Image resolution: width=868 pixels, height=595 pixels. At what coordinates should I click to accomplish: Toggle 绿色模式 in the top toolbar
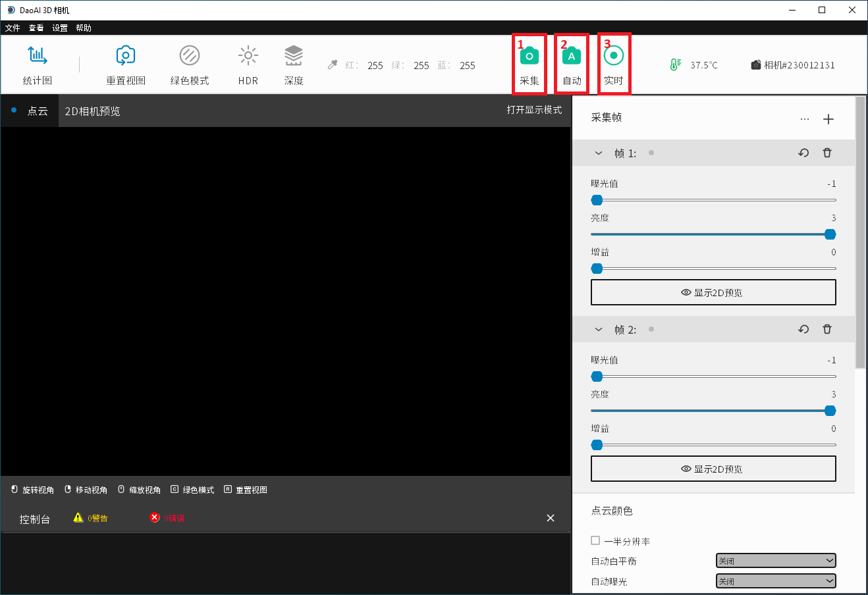(190, 65)
